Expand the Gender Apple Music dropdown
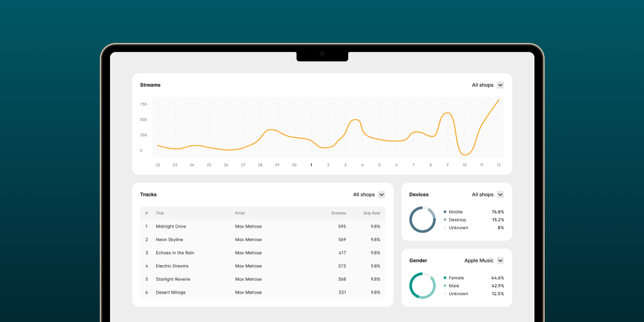The width and height of the screenshot is (644, 322). 500,261
